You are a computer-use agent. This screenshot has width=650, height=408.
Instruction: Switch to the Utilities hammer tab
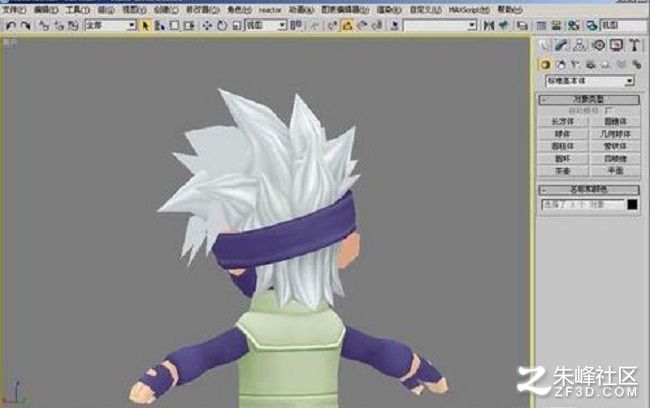(x=634, y=45)
